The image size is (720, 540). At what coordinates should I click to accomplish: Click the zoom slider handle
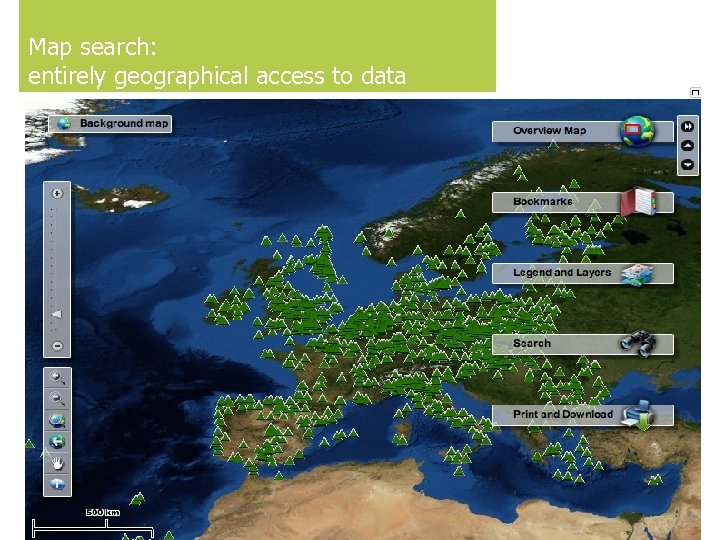pos(56,314)
